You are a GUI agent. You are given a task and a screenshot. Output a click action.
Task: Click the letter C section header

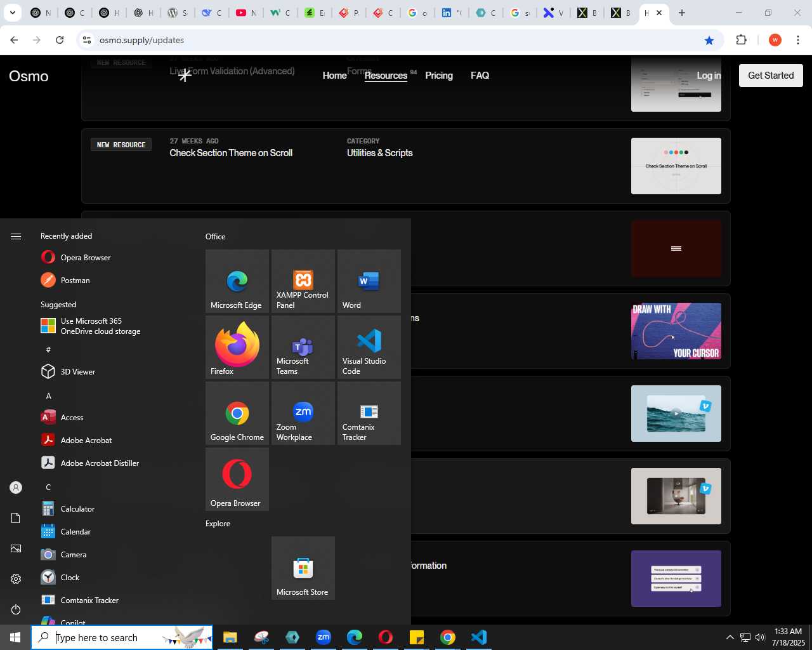[48, 487]
